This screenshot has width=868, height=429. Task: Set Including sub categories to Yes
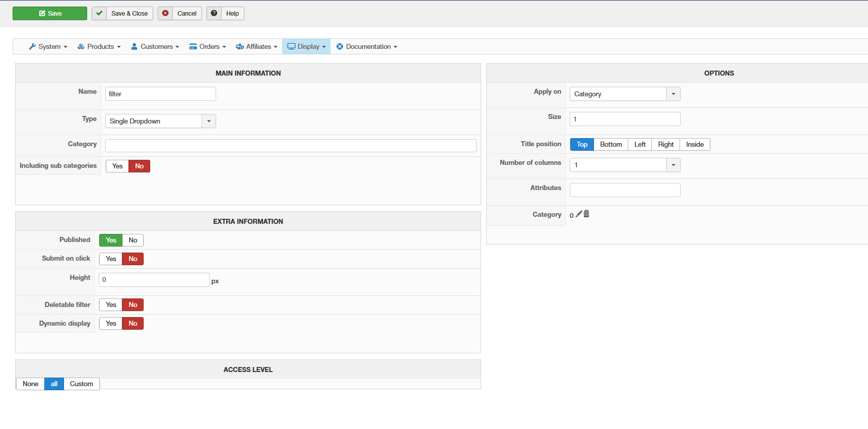117,166
